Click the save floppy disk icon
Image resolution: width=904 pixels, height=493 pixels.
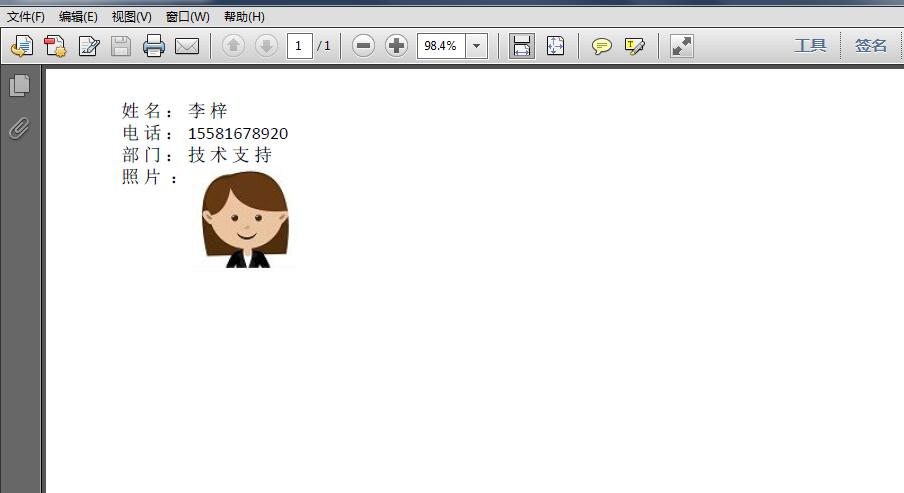point(121,46)
